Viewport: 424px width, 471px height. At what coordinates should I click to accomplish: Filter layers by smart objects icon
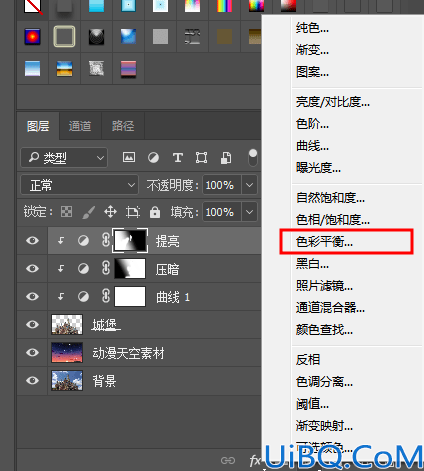(x=226, y=158)
